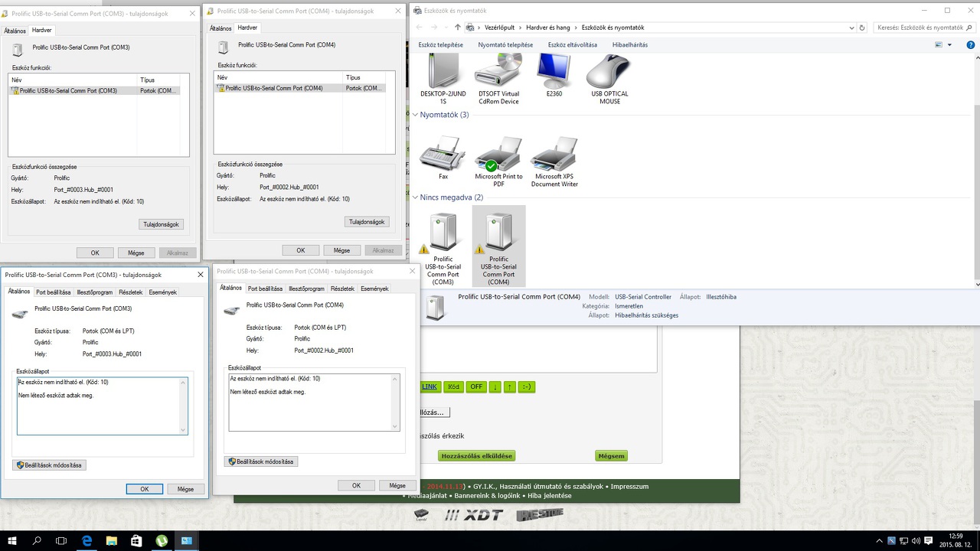Select the DTSOFT Virtual CdRom Device icon
Viewport: 980px width, 551px height.
(498, 79)
